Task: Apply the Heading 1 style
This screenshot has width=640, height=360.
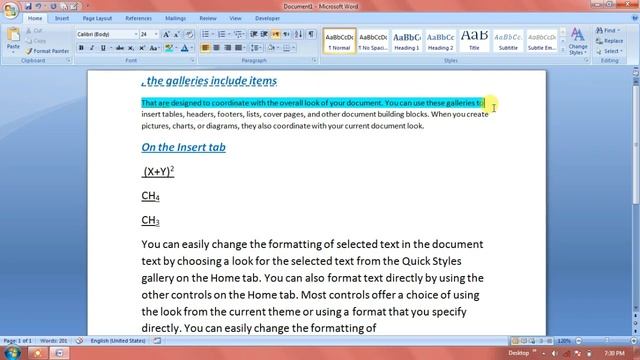Action: (407, 41)
